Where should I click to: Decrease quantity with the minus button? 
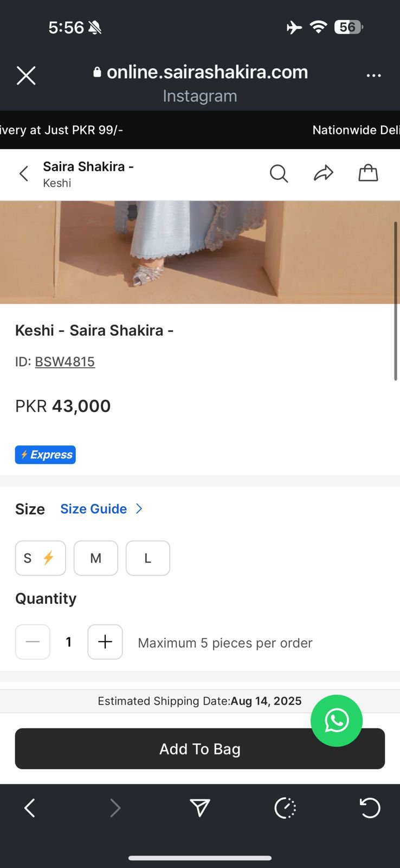click(x=33, y=642)
